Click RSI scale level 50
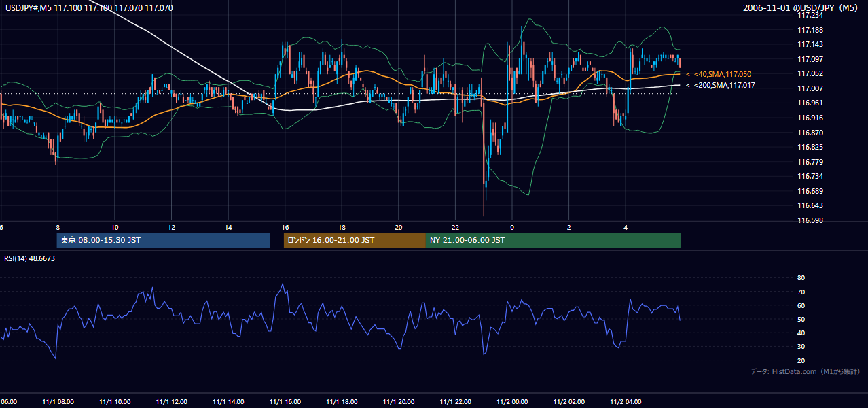The width and height of the screenshot is (868, 408). pyautogui.click(x=801, y=319)
